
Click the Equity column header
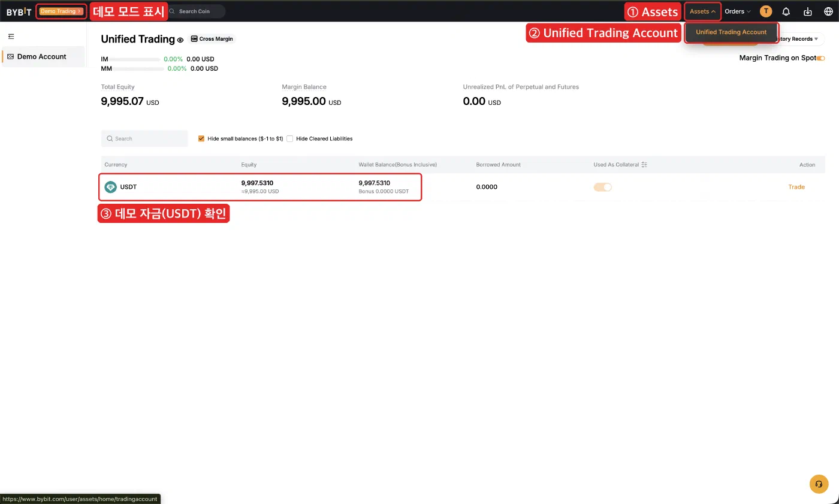point(249,165)
